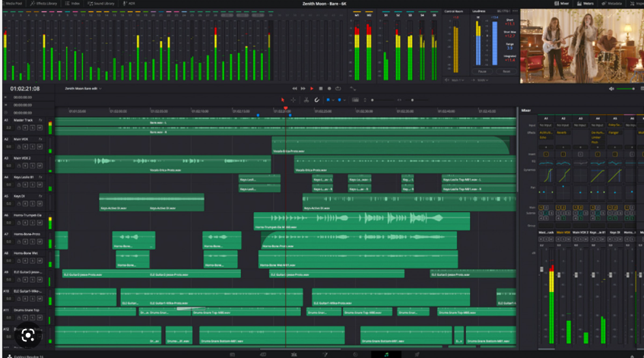Click the Loudness Reset button
The image size is (644, 358).
click(x=506, y=71)
